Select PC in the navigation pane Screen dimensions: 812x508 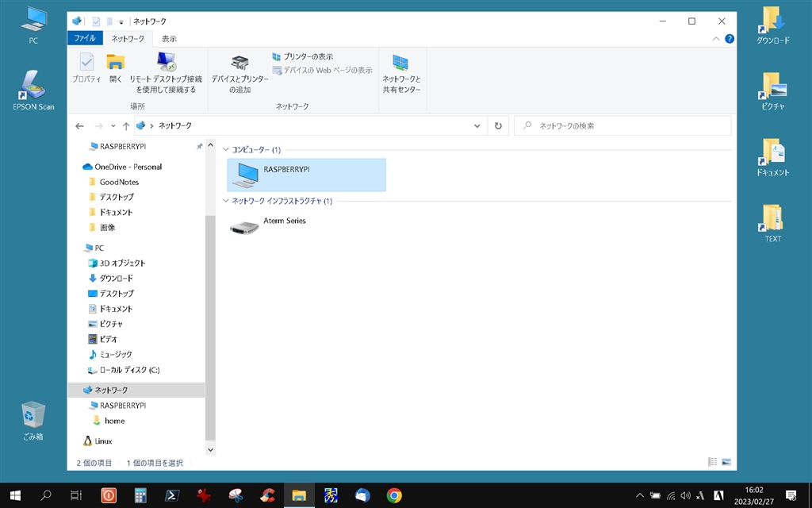click(x=94, y=248)
